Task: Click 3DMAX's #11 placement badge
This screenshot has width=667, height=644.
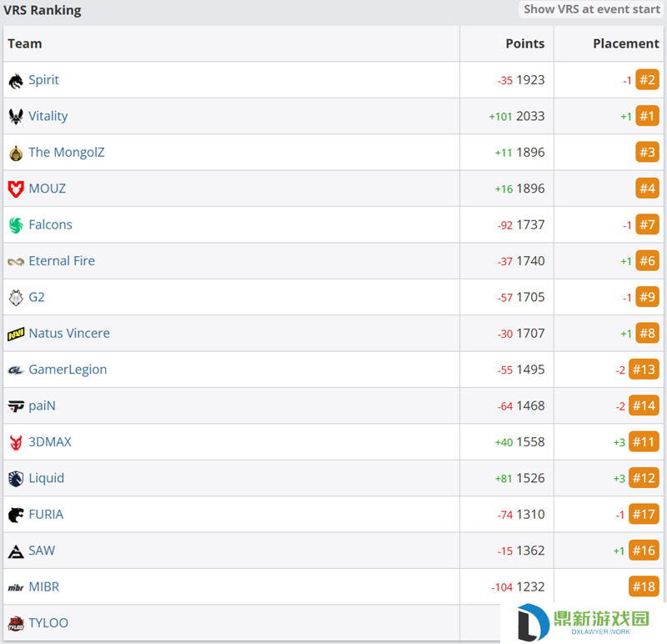Action: [x=644, y=441]
